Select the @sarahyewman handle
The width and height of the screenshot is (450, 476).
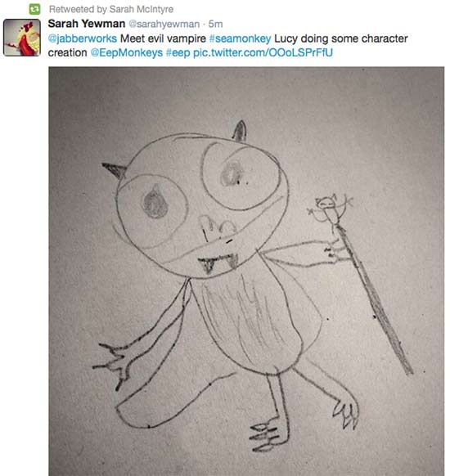point(164,24)
